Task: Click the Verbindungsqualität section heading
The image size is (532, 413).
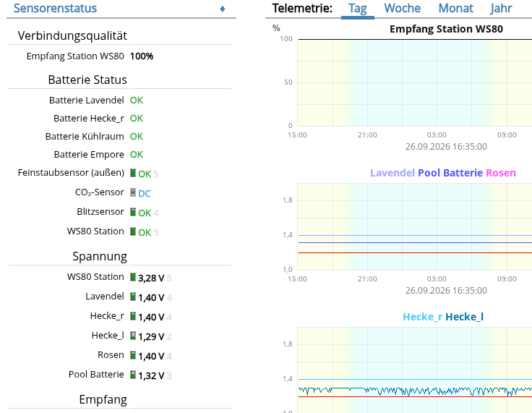Action: 72,35
